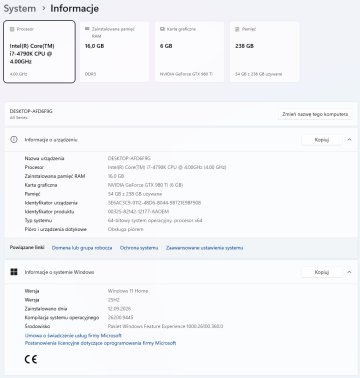This screenshot has width=360, height=378.
Task: Click the Windows logo icon
Action: (14, 272)
